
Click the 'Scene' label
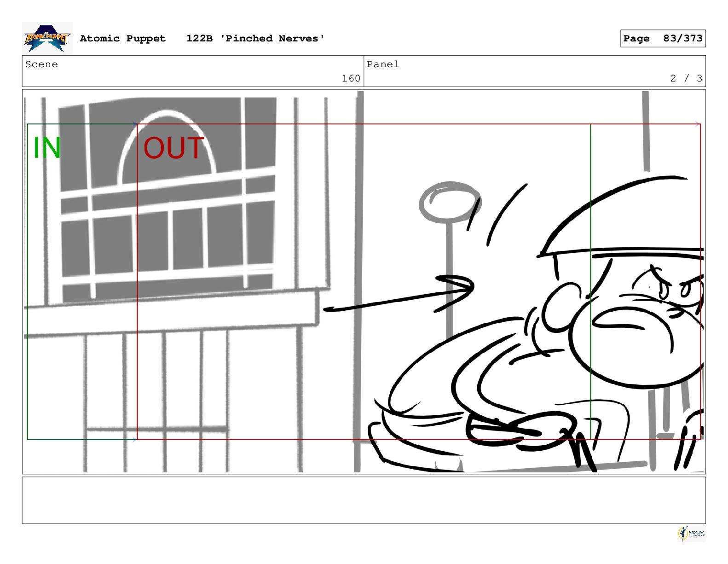click(41, 64)
